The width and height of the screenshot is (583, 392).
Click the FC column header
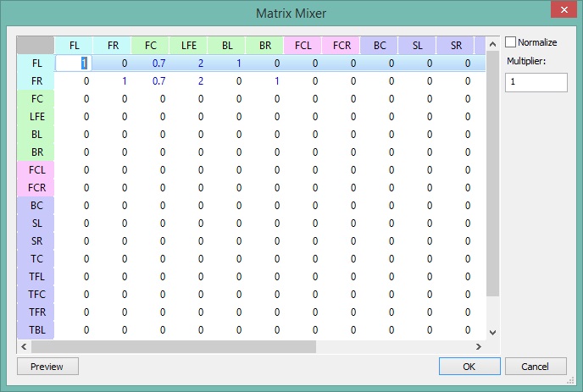click(x=150, y=46)
